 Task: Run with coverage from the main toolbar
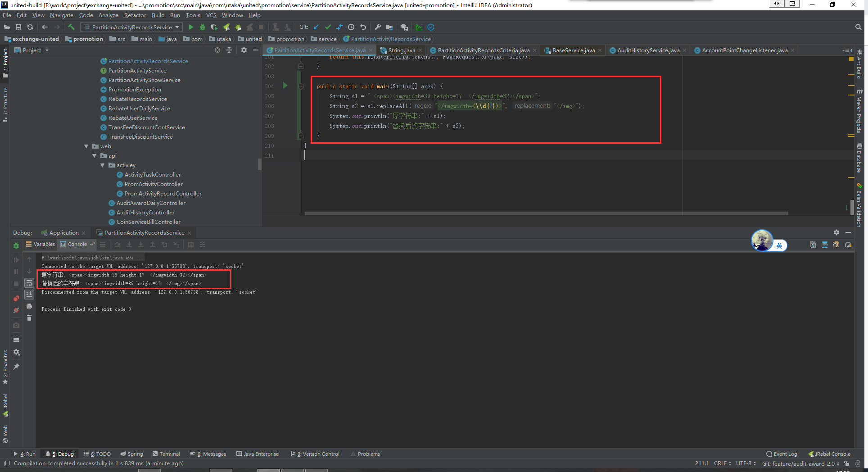click(214, 27)
